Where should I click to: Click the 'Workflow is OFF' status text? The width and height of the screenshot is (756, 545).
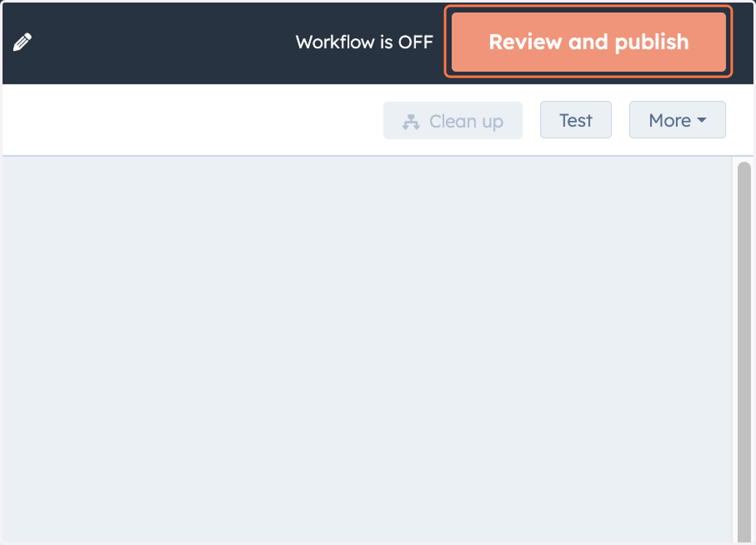pos(364,42)
